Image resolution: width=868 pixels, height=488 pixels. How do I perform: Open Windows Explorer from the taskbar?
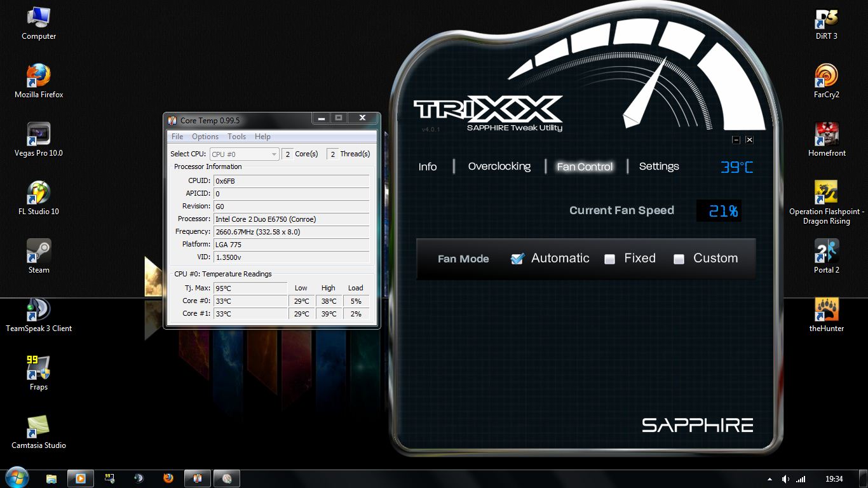[51, 478]
